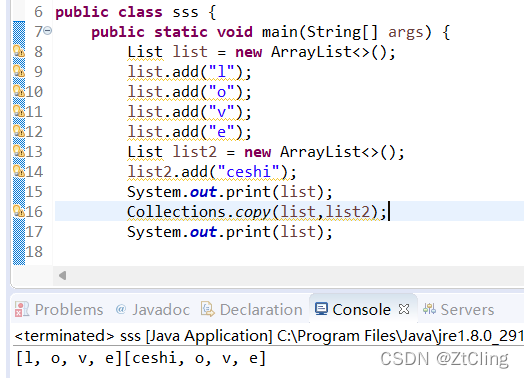Image resolution: width=524 pixels, height=378 pixels.
Task: Click Collections on line 16
Action: (x=176, y=212)
